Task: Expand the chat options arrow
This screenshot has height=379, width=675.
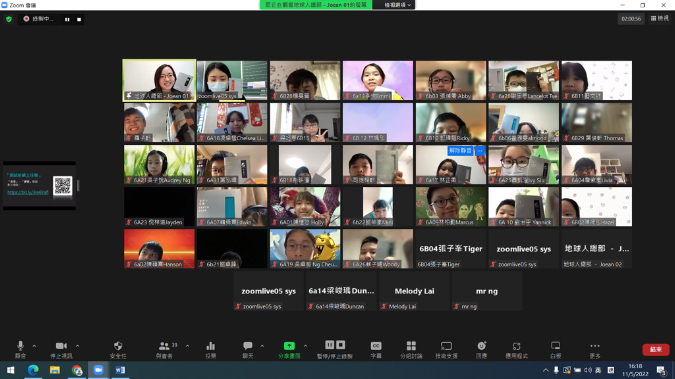Action: pos(262,346)
